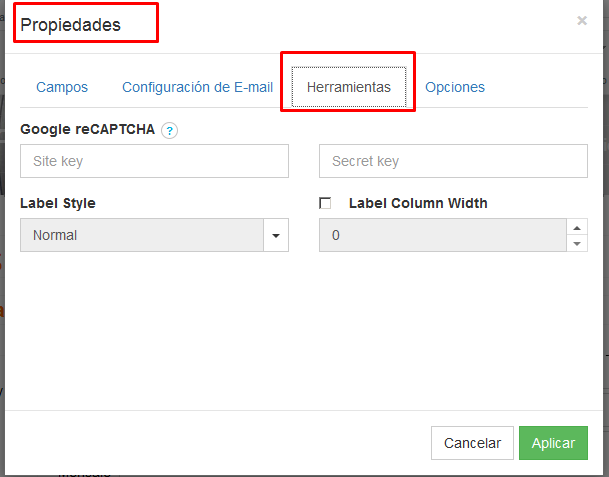Click the Cancelar button
Viewport: 609px width, 477px height.
[472, 443]
